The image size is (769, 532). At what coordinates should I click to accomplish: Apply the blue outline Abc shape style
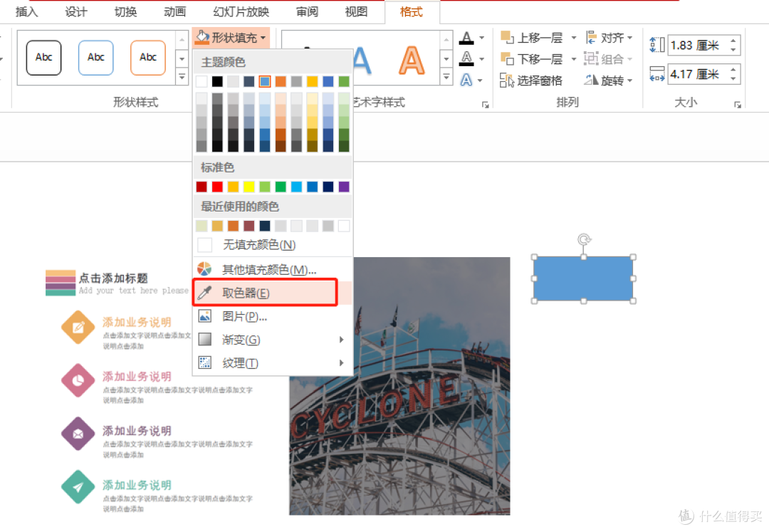coord(95,58)
